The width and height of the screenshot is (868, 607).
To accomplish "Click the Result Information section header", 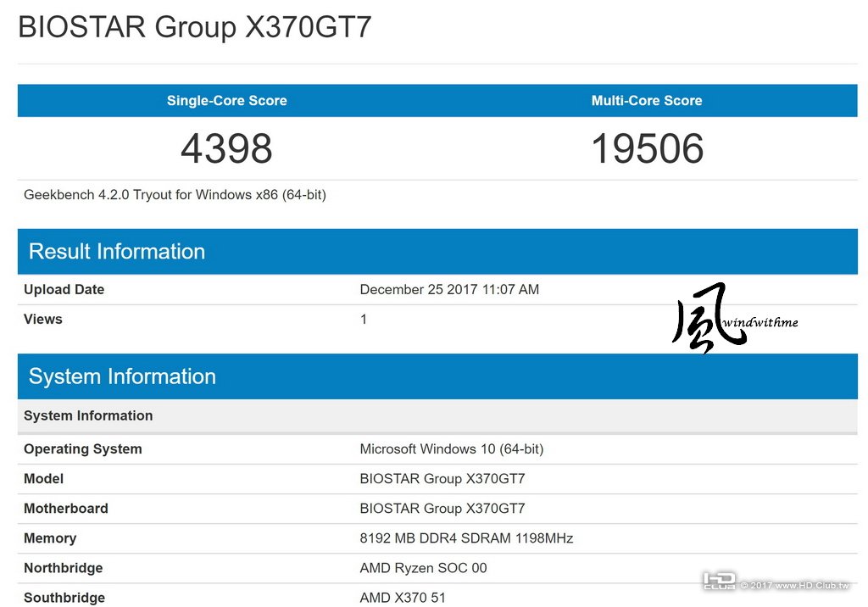I will pos(437,252).
